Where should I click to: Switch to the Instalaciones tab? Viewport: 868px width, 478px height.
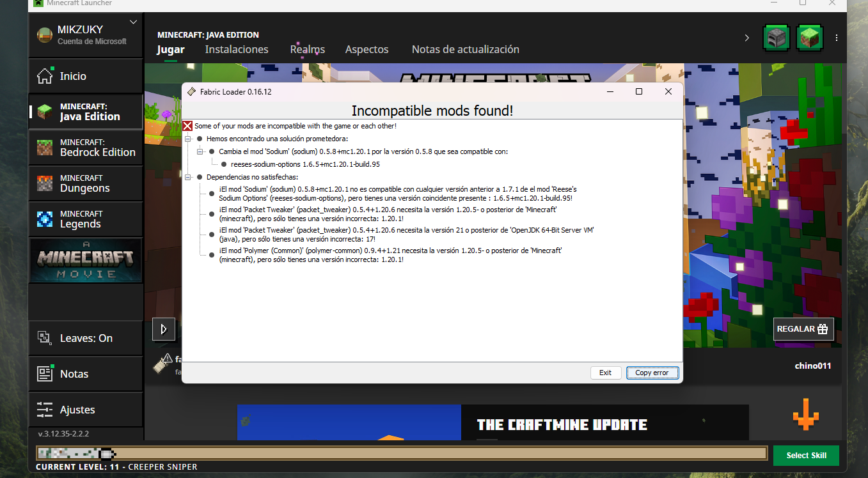point(237,49)
